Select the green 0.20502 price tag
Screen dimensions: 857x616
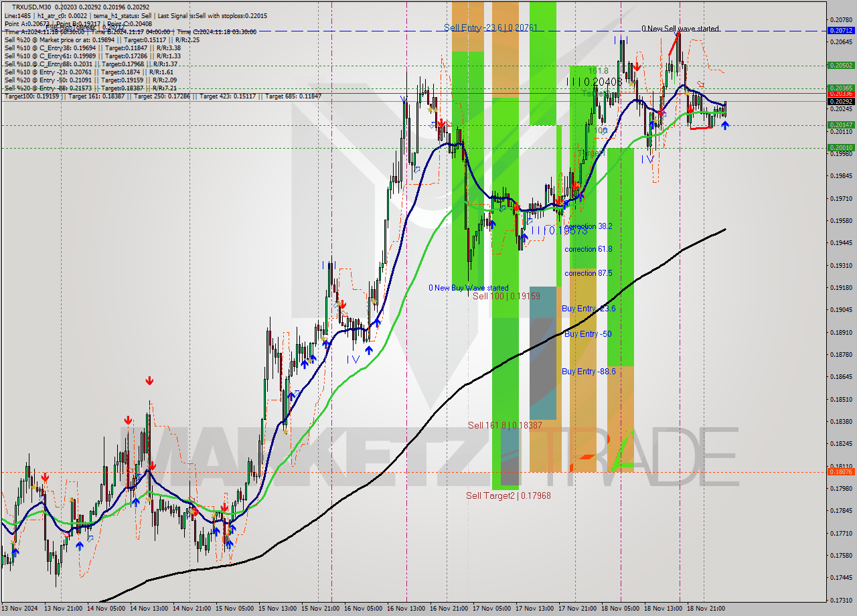tap(841, 66)
